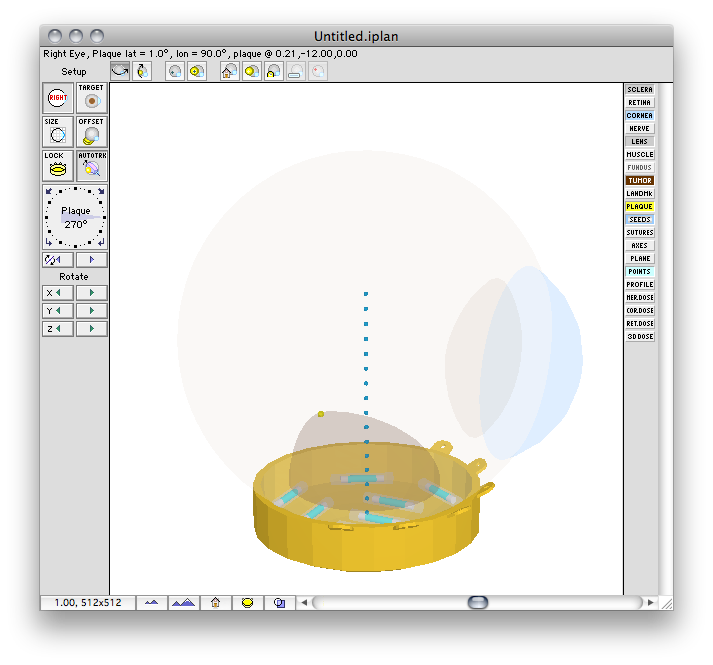Click the horizontal scrollbar thumb
This screenshot has height=665, width=713.
tap(477, 603)
